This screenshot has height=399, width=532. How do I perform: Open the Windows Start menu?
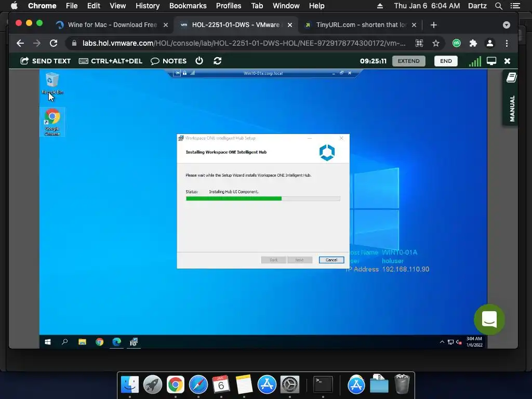coord(48,342)
